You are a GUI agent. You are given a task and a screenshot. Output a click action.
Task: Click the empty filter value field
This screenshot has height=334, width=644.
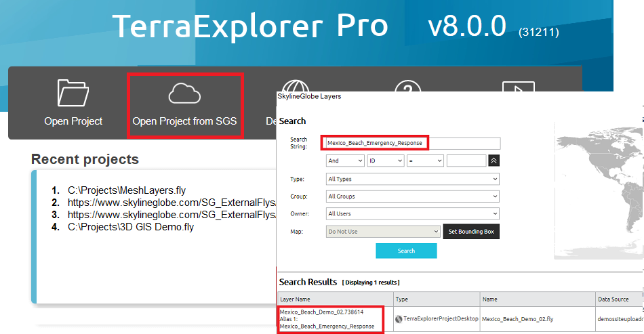(466, 161)
